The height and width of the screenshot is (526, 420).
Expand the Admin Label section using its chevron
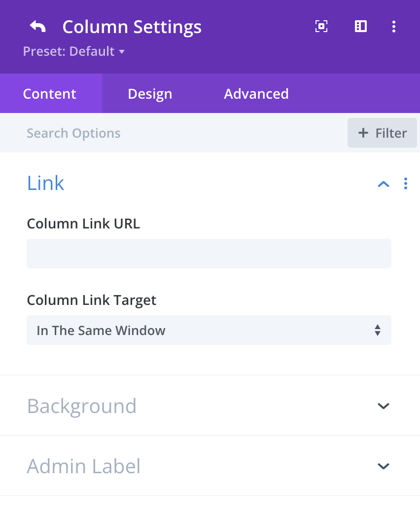(383, 466)
